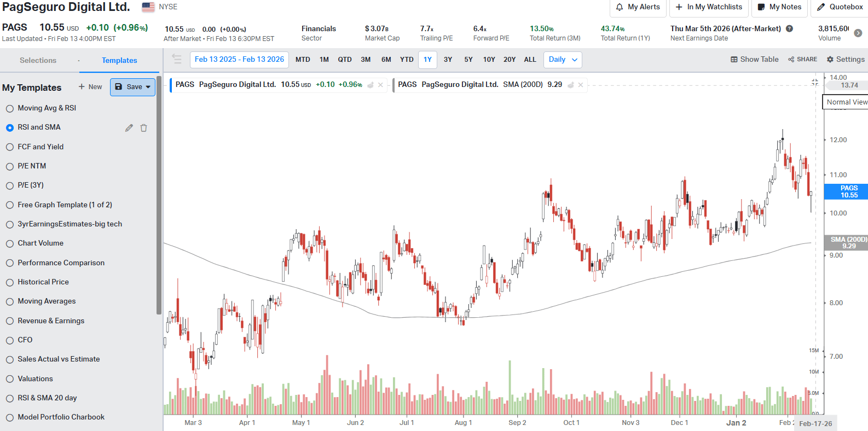Share this chart
This screenshot has height=431, width=868.
tap(802, 59)
